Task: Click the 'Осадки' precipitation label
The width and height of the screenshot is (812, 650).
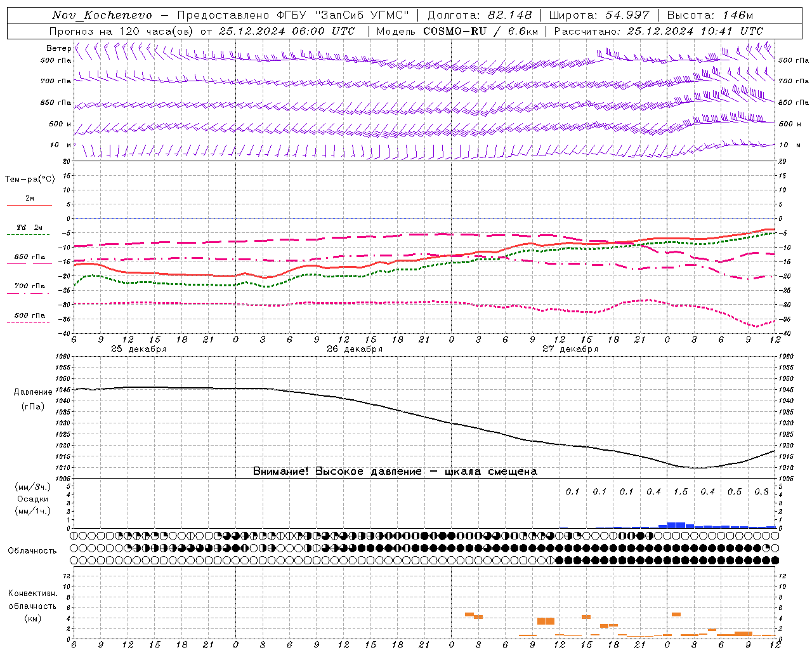Action: click(x=33, y=499)
